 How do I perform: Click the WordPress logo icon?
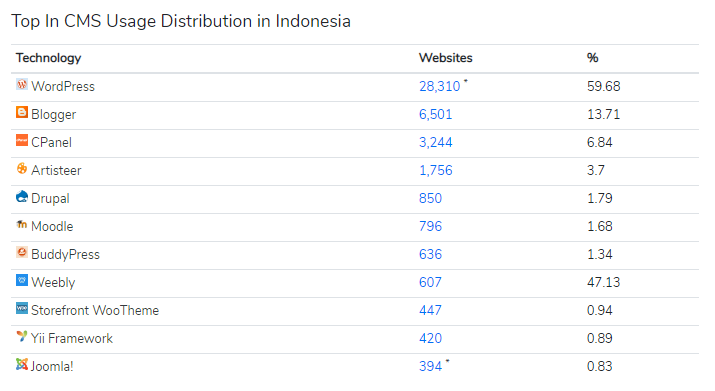click(x=22, y=84)
